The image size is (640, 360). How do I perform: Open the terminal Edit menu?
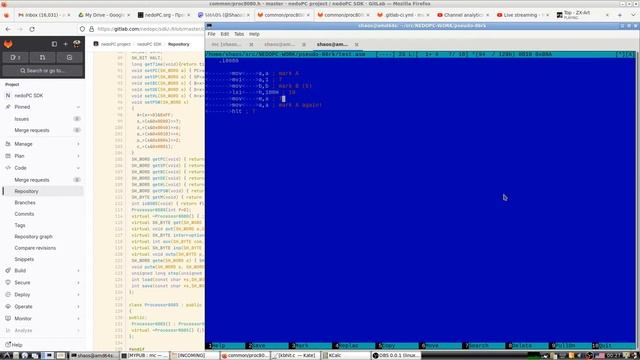[x=225, y=34]
